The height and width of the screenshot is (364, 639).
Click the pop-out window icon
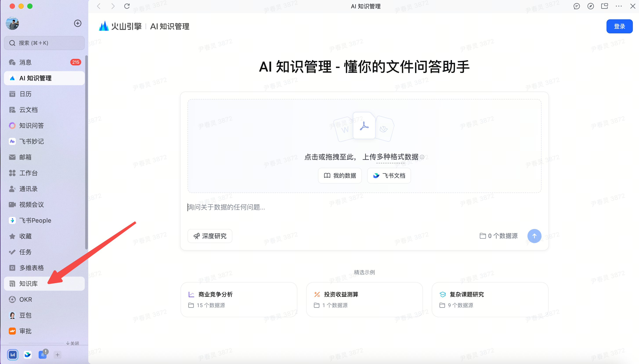605,6
